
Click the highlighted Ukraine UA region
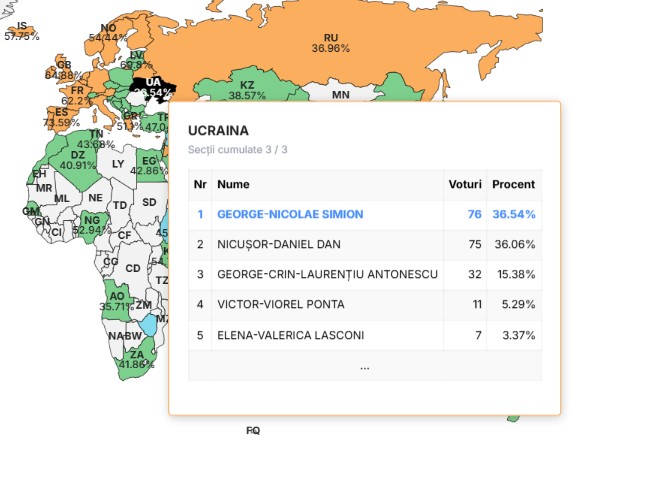pyautogui.click(x=153, y=87)
